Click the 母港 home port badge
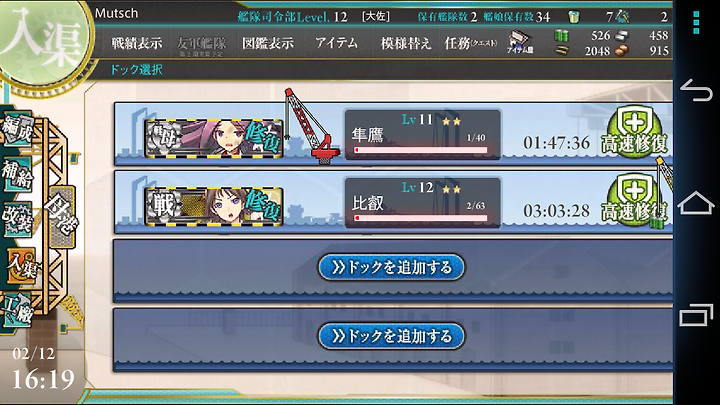The image size is (720, 405). click(x=62, y=217)
